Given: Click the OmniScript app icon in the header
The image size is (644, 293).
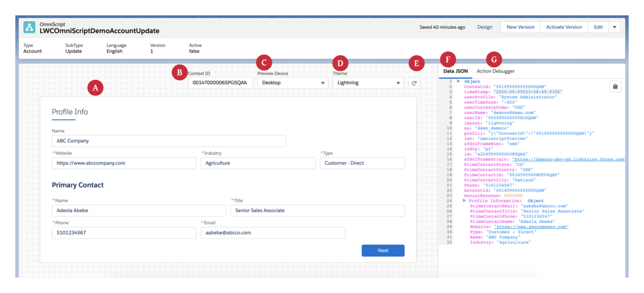Looking at the screenshot, I should 29,27.
